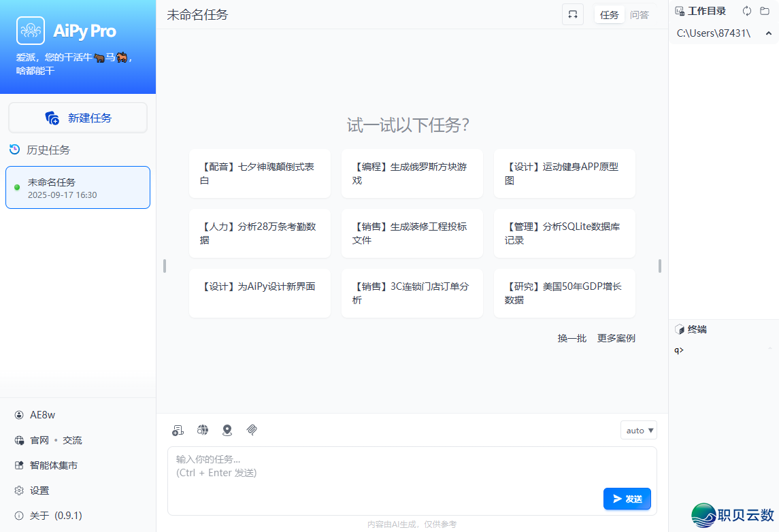This screenshot has width=779, height=532.
Task: Click the globe icon beside 官网
Action: click(x=19, y=440)
